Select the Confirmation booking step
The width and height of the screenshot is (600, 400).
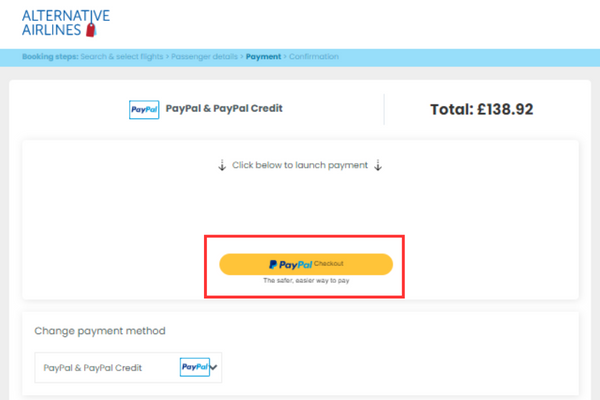[x=314, y=57]
